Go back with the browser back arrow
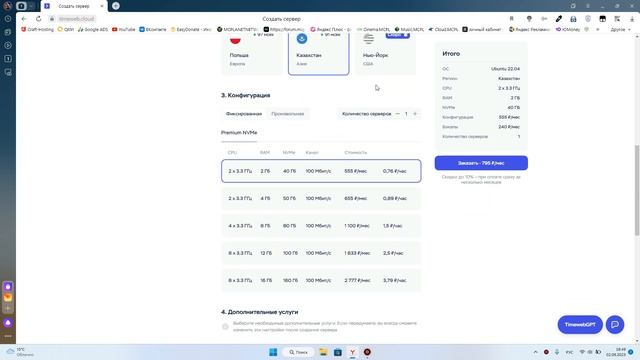The image size is (640, 360). pos(24,19)
